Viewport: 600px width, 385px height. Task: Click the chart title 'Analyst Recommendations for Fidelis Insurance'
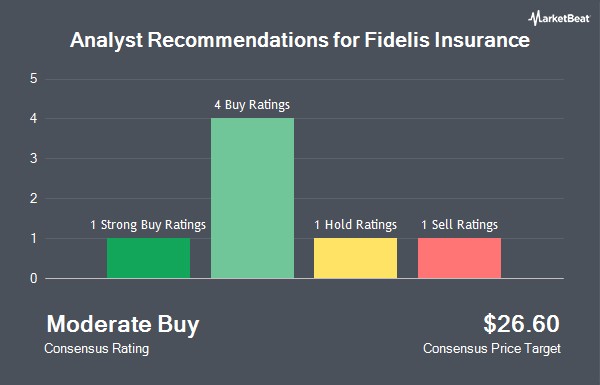(300, 40)
